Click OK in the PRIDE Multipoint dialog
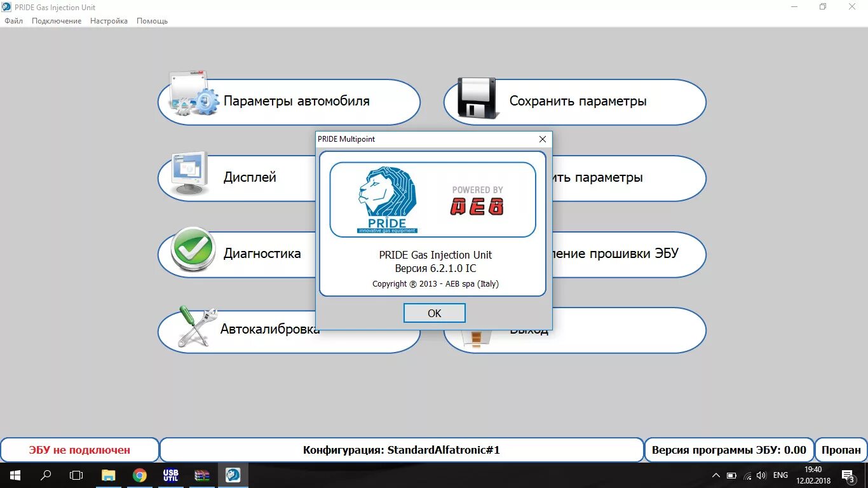This screenshot has width=868, height=488. [x=435, y=313]
